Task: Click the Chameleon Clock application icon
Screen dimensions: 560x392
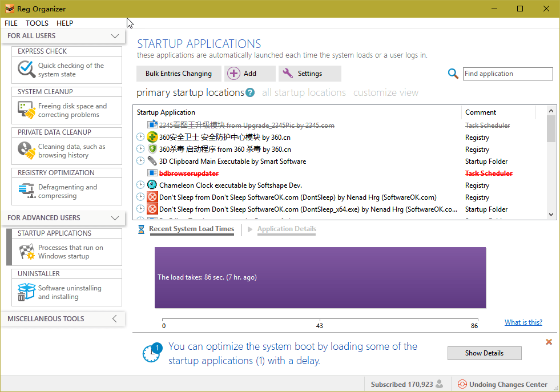Action: [x=152, y=185]
